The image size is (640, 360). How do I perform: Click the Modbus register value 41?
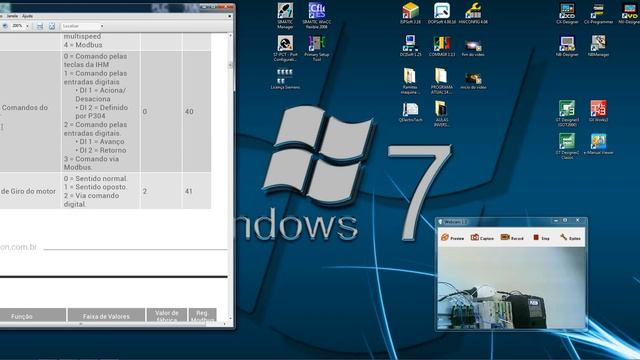click(189, 191)
